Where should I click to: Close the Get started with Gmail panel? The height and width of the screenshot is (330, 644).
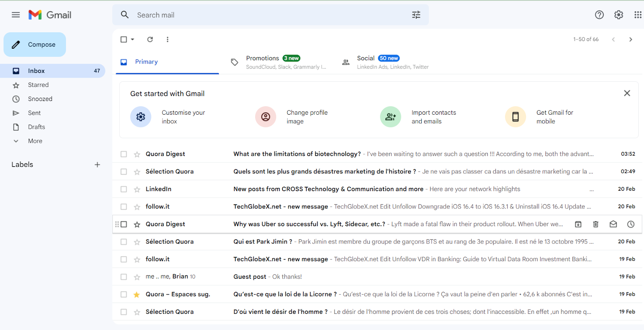click(627, 93)
